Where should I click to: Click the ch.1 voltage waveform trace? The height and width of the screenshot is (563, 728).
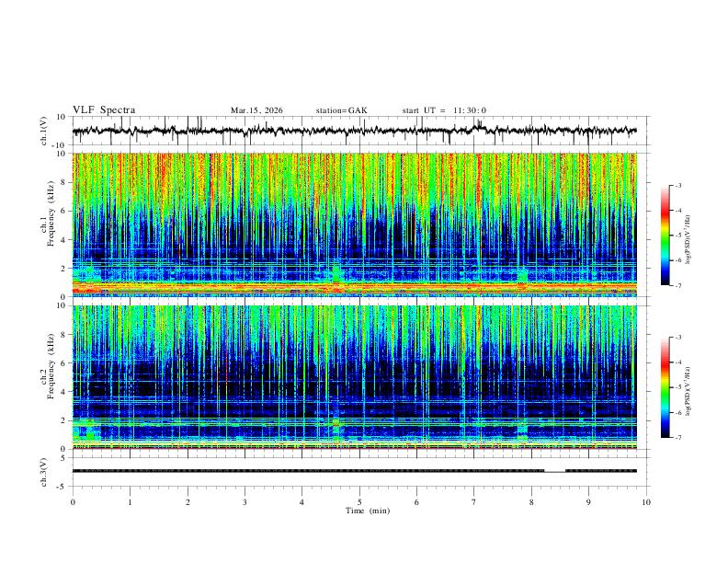pyautogui.click(x=354, y=131)
